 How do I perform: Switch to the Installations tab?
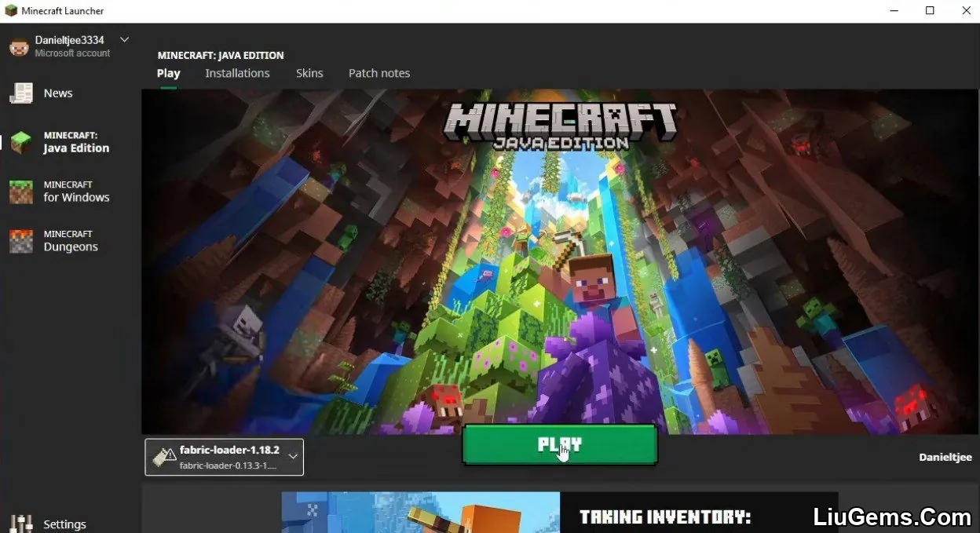[237, 73]
